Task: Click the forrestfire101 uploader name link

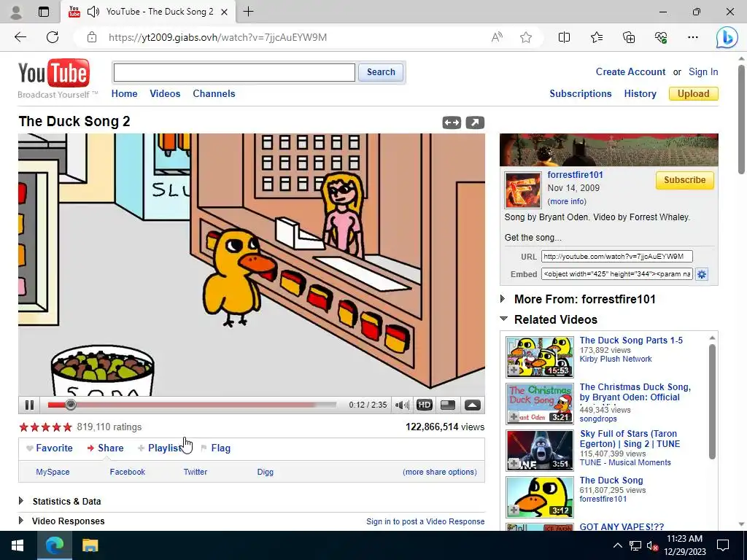Action: click(x=575, y=175)
